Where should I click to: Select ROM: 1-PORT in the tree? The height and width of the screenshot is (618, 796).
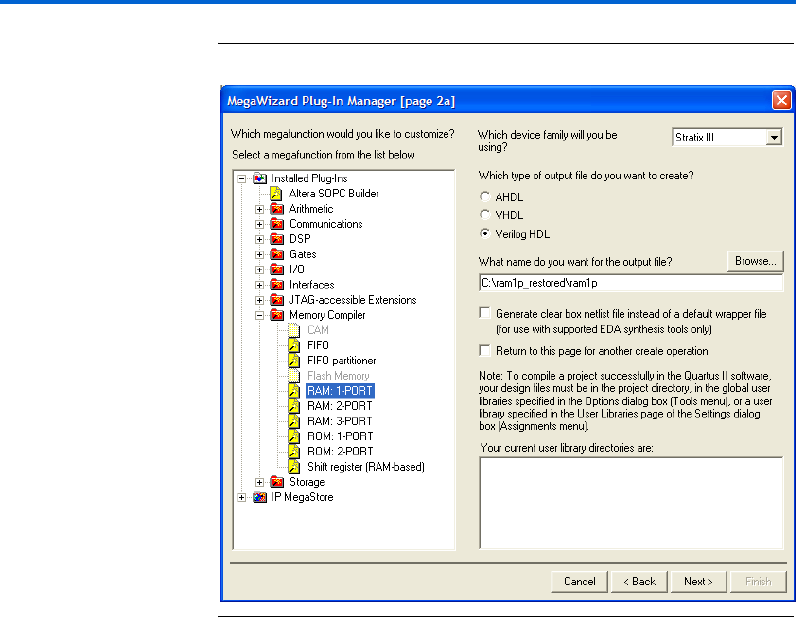(x=340, y=436)
